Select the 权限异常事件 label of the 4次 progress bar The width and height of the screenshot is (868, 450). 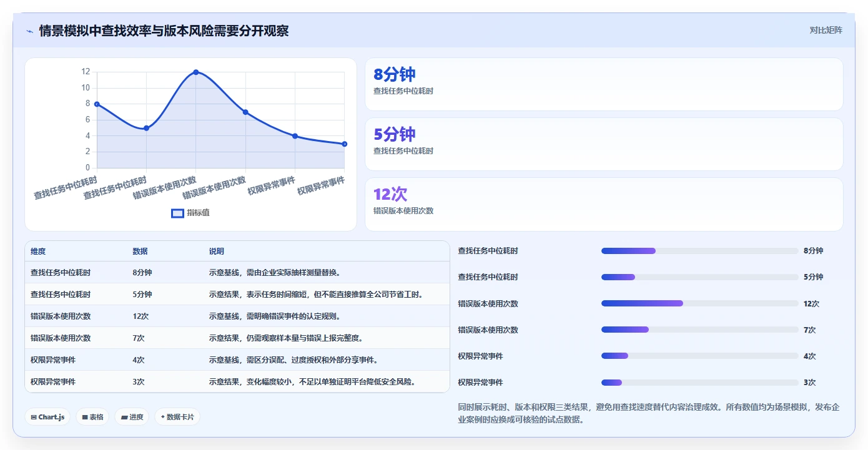tap(480, 356)
